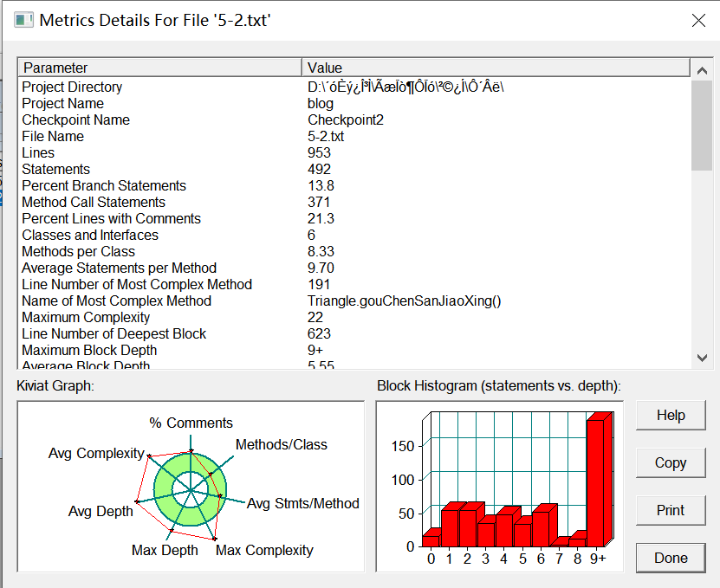Click the line number value 191
The height and width of the screenshot is (588, 720).
click(319, 284)
